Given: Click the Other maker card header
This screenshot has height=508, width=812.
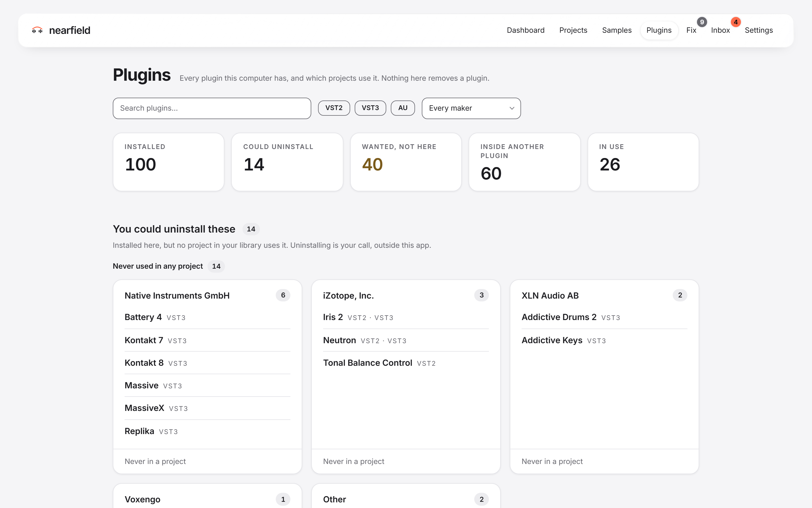Looking at the screenshot, I should (406, 500).
